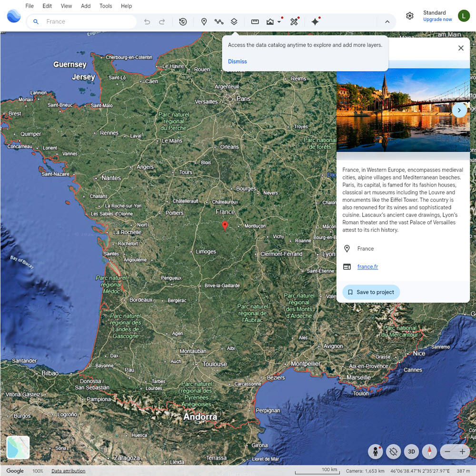This screenshot has width=476, height=476.
Task: Open the Edit menu
Action: (x=47, y=6)
